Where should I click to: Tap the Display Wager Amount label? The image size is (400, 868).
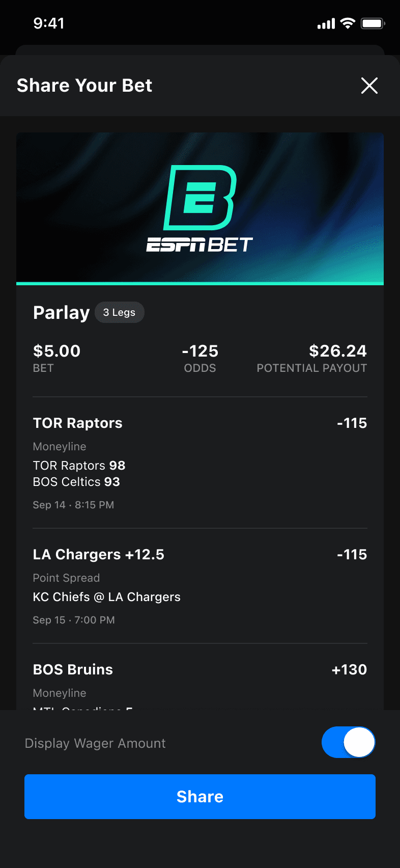pyautogui.click(x=95, y=743)
